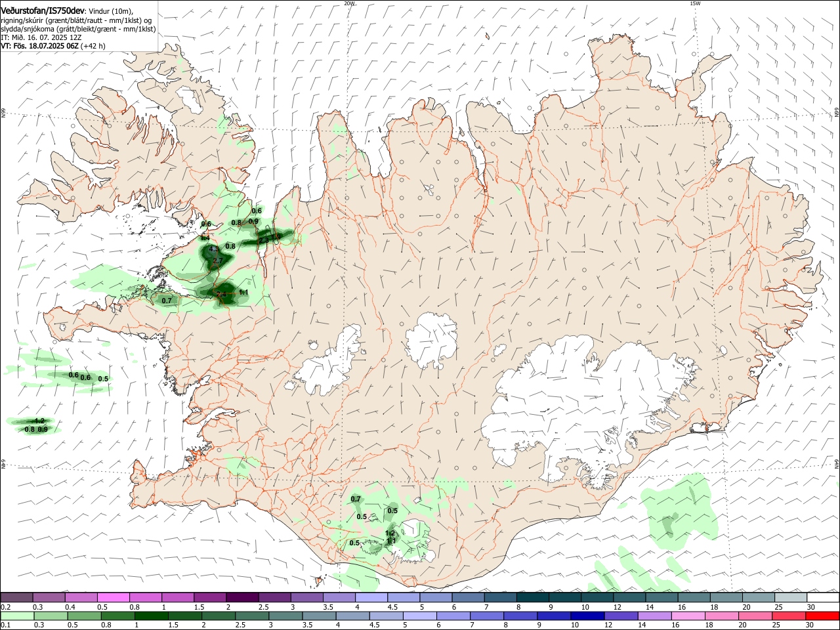Pick the pale green 0.1 rain scale swatch
The height and width of the screenshot is (630, 840).
pos(17,616)
